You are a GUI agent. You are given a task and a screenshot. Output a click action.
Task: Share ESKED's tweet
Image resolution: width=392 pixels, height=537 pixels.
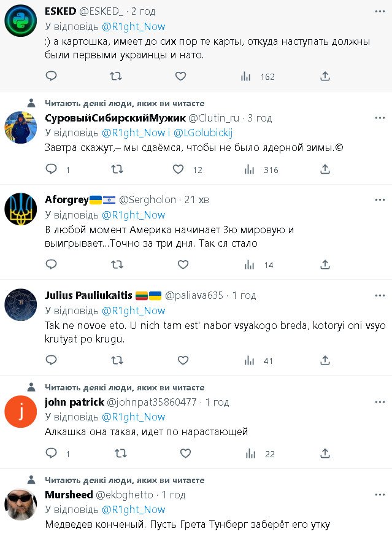(325, 76)
